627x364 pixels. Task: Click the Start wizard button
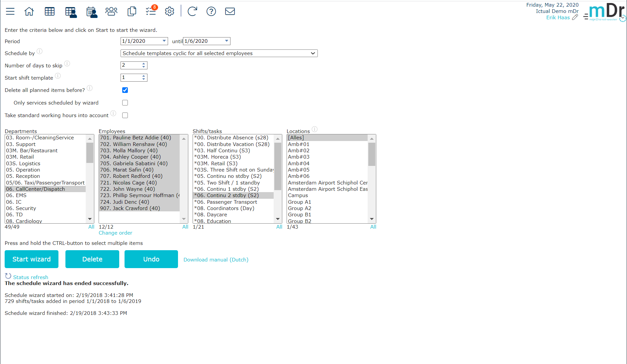32,259
